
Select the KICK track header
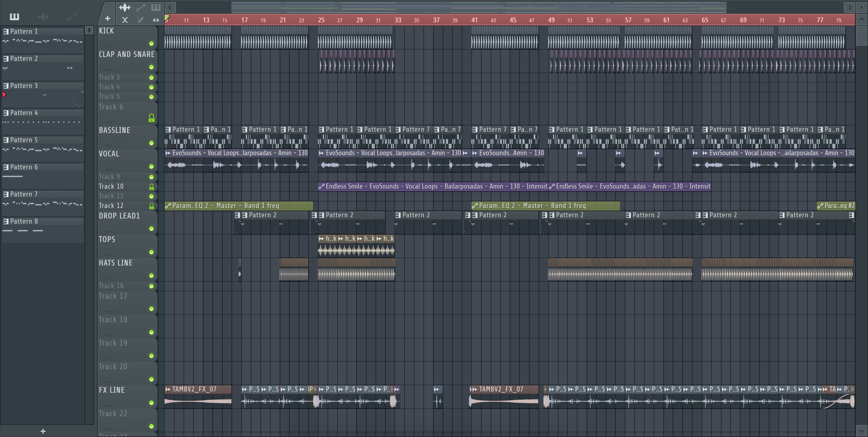coord(127,37)
